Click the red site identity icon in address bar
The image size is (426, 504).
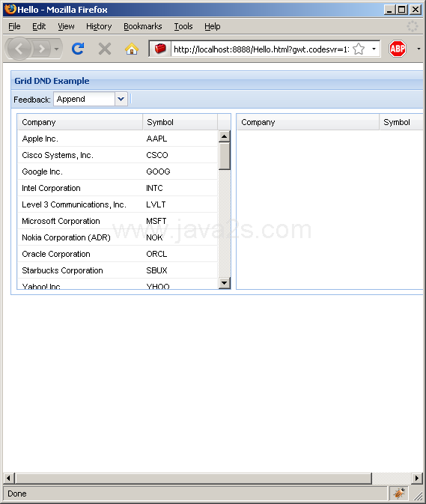pyautogui.click(x=160, y=49)
